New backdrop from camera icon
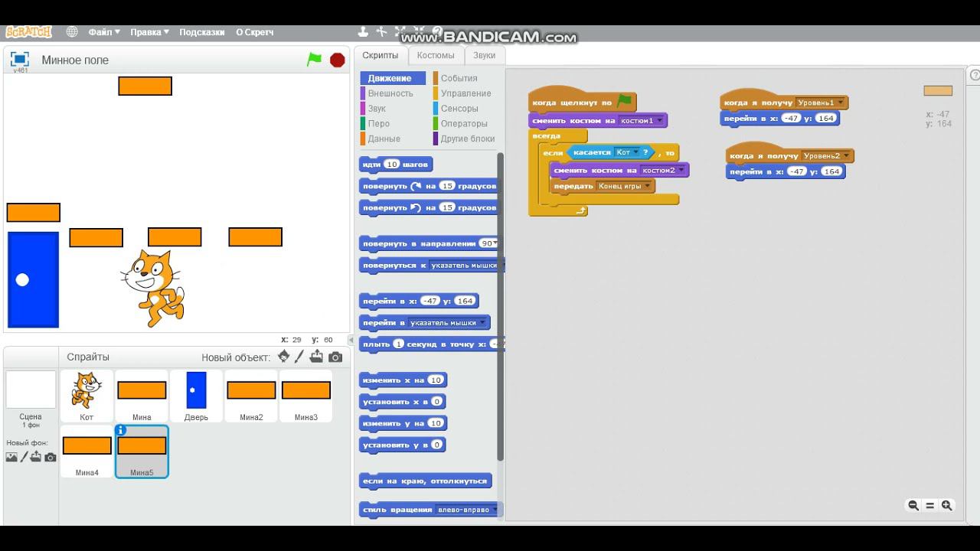980x551 pixels. point(51,457)
